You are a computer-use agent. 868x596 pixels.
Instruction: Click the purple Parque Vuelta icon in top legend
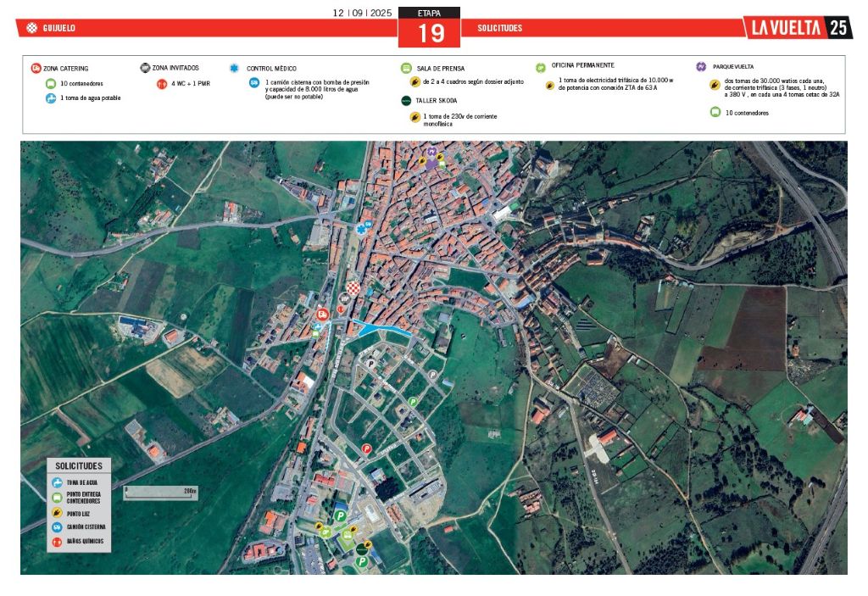tap(701, 66)
